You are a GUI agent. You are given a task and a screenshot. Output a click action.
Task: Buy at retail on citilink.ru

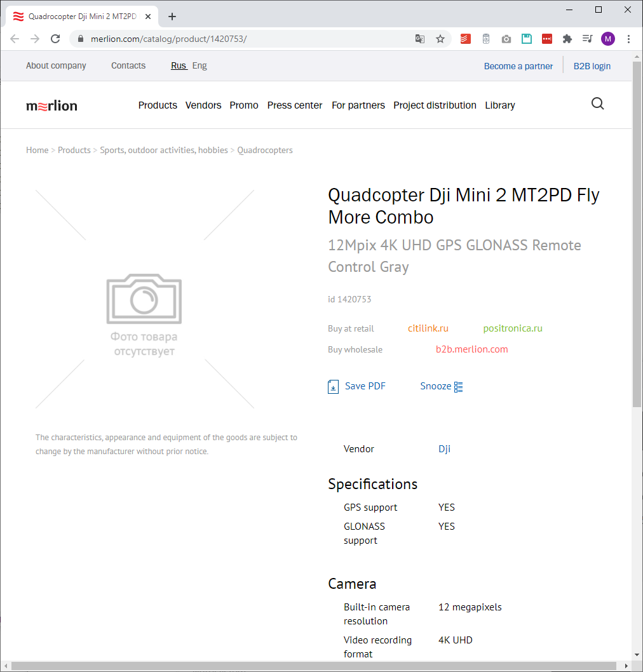[428, 329]
